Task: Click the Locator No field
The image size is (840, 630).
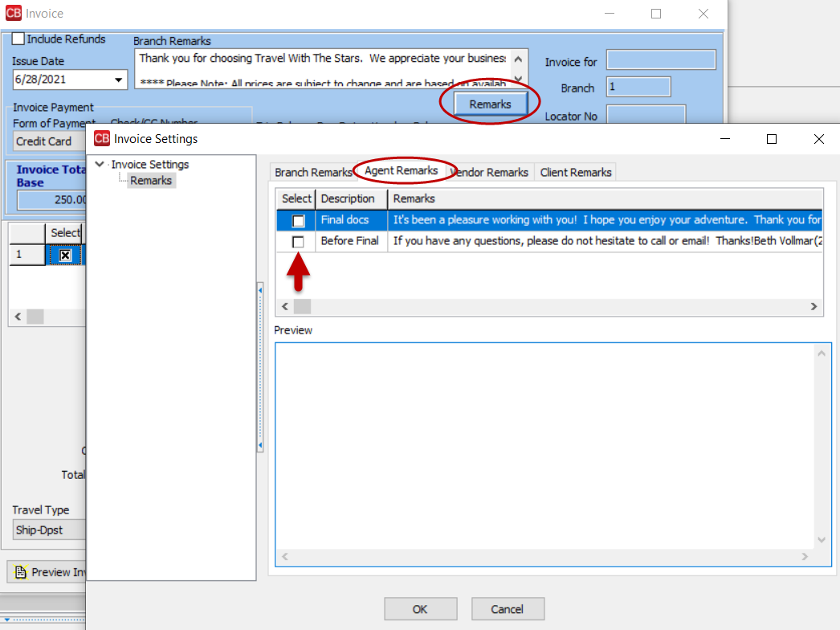Action: 646,114
